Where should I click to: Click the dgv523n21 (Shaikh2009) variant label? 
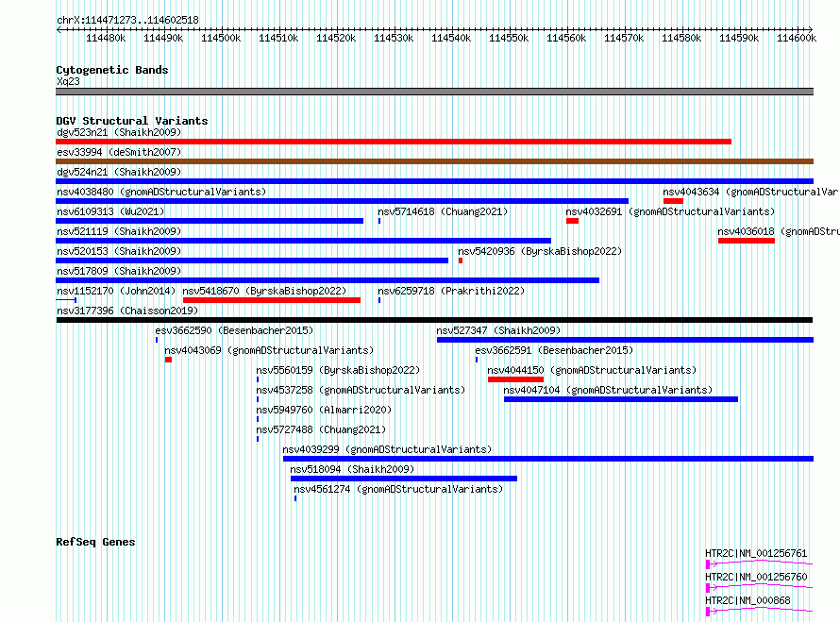[119, 132]
